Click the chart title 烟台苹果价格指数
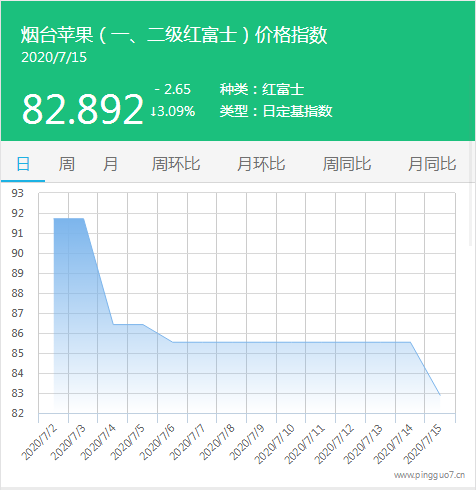 pyautogui.click(x=174, y=35)
